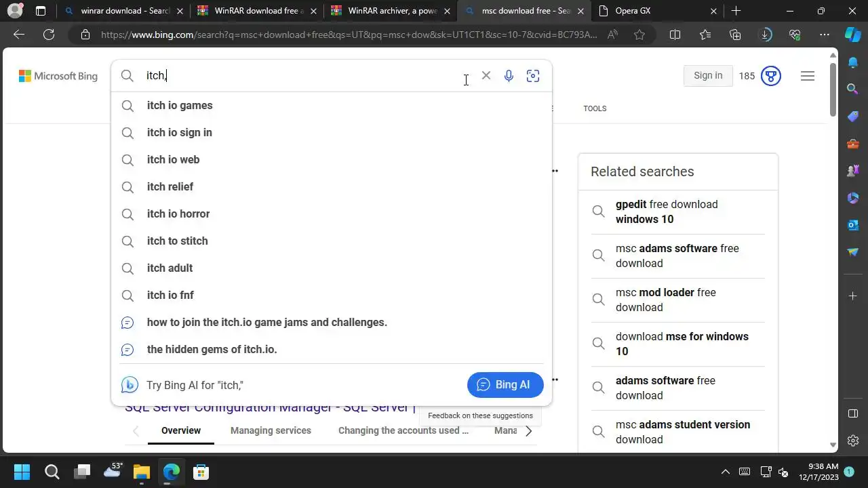Screen dimensions: 868x488
Task: Select suggestion itch relief
Action: pyautogui.click(x=332, y=186)
